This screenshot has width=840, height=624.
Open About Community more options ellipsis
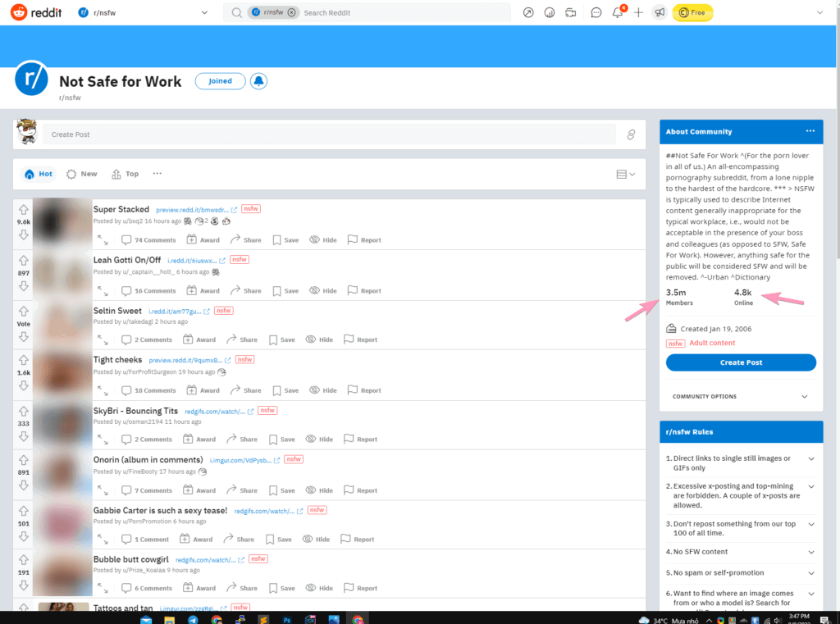click(x=810, y=131)
